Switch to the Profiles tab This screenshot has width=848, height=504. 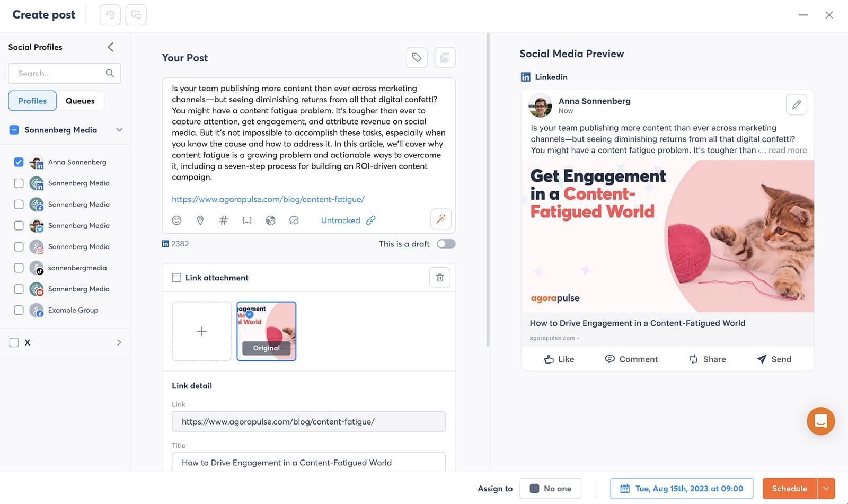(x=32, y=101)
